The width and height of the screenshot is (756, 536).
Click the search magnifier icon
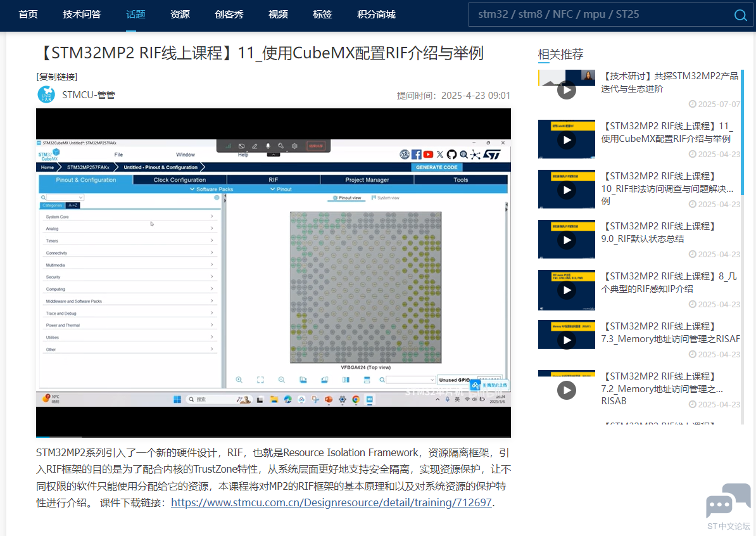point(741,15)
